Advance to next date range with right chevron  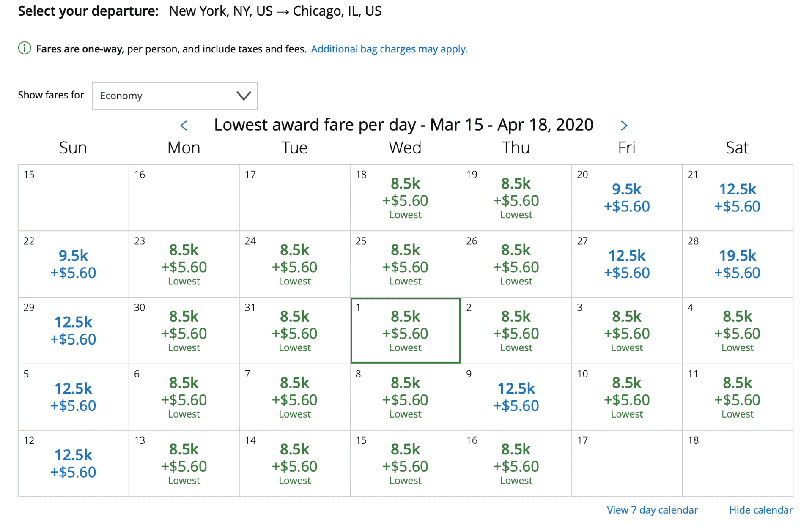click(624, 126)
